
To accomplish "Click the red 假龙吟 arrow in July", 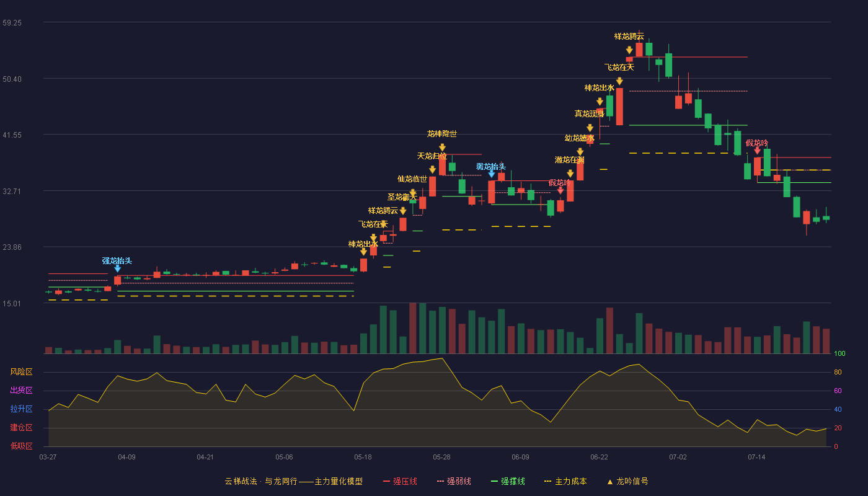I will tap(757, 151).
